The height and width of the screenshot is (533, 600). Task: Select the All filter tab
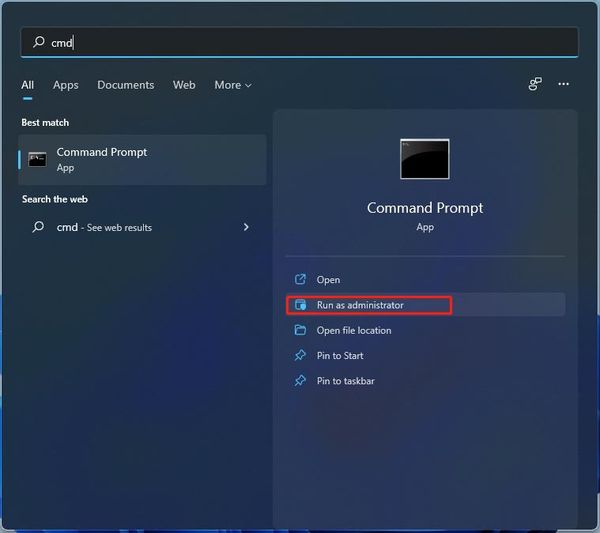tap(28, 85)
